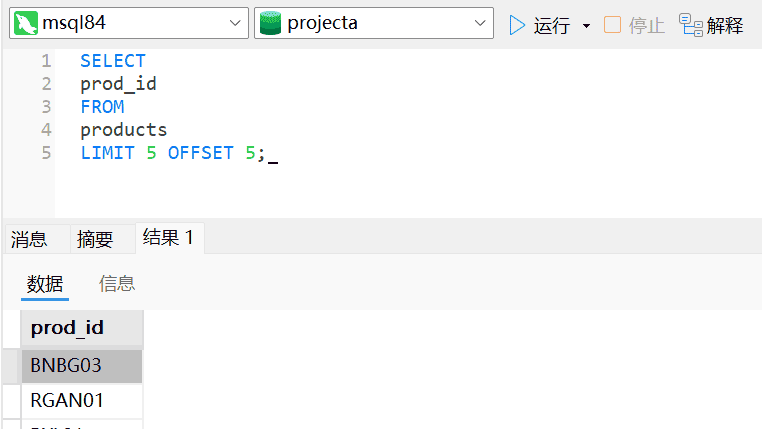The width and height of the screenshot is (762, 429).
Task: Show the 信息 sub-tab
Action: (x=117, y=284)
